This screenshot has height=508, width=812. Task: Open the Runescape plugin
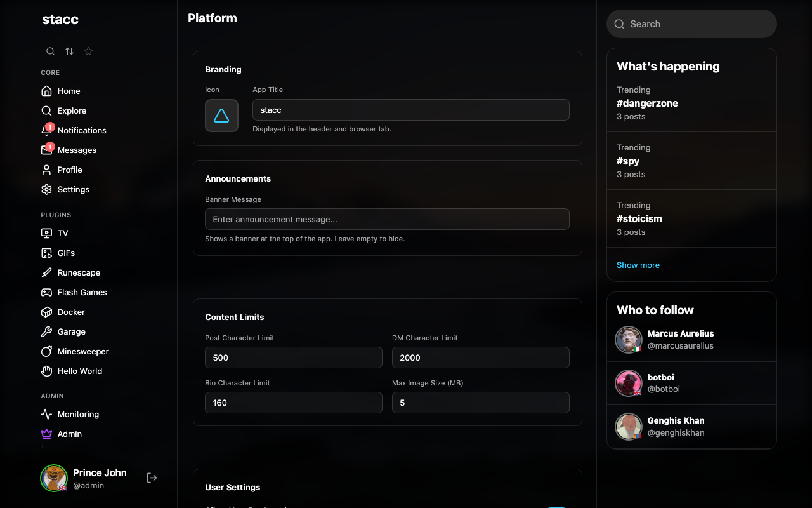[79, 272]
